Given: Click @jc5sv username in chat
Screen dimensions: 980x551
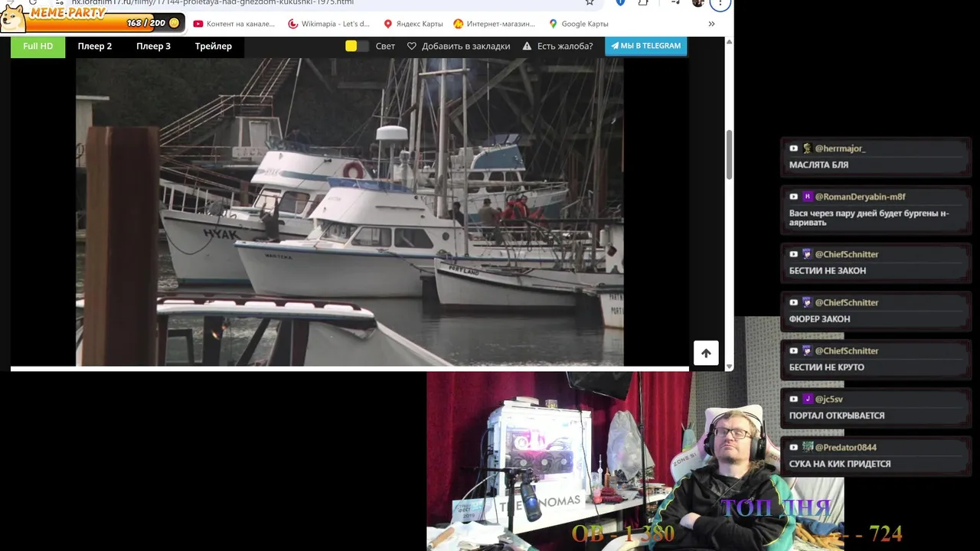Looking at the screenshot, I should (828, 399).
